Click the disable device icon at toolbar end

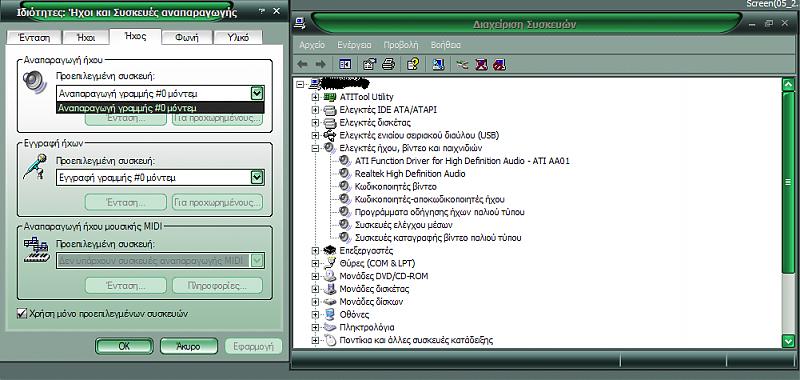click(x=499, y=64)
